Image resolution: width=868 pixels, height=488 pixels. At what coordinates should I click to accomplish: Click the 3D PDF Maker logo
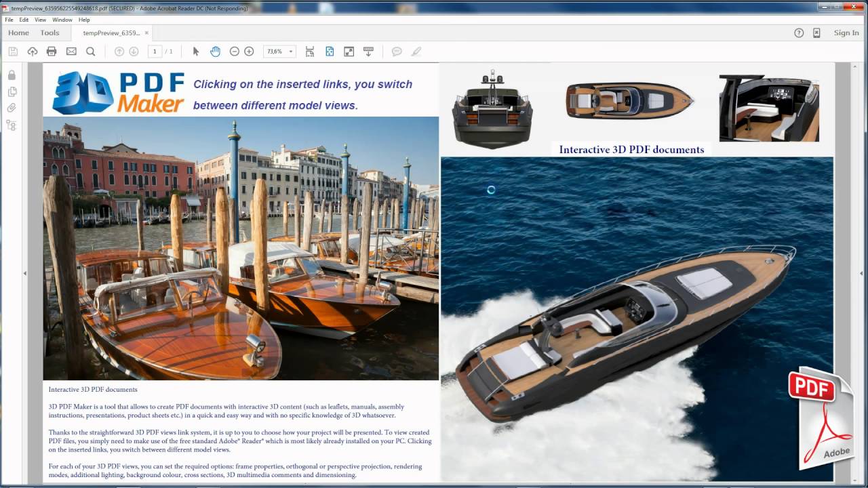[x=118, y=92]
